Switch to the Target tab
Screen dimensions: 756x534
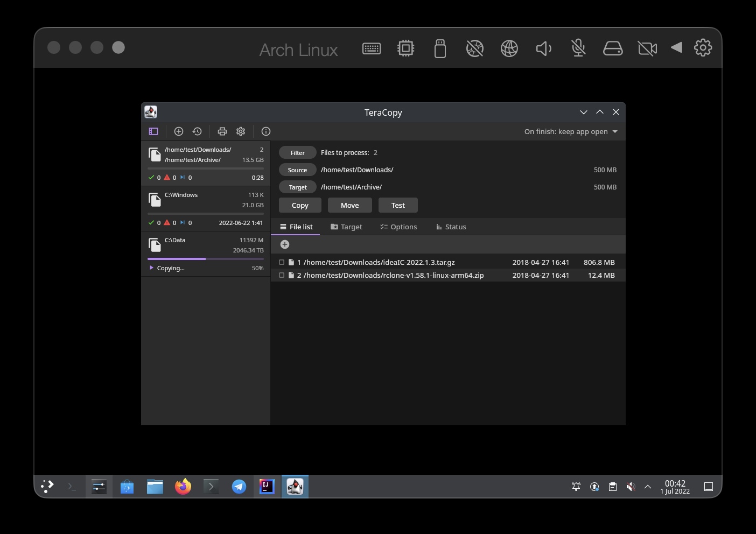pyautogui.click(x=346, y=227)
